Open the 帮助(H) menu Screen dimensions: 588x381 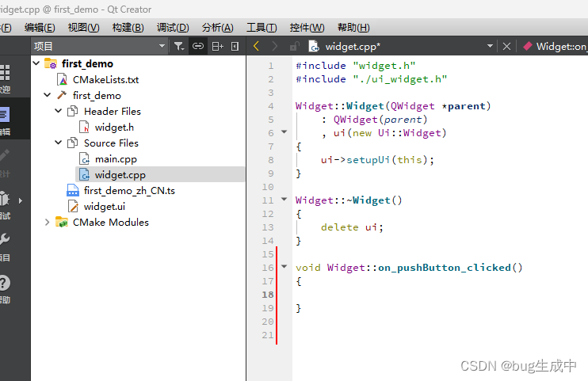(x=353, y=28)
